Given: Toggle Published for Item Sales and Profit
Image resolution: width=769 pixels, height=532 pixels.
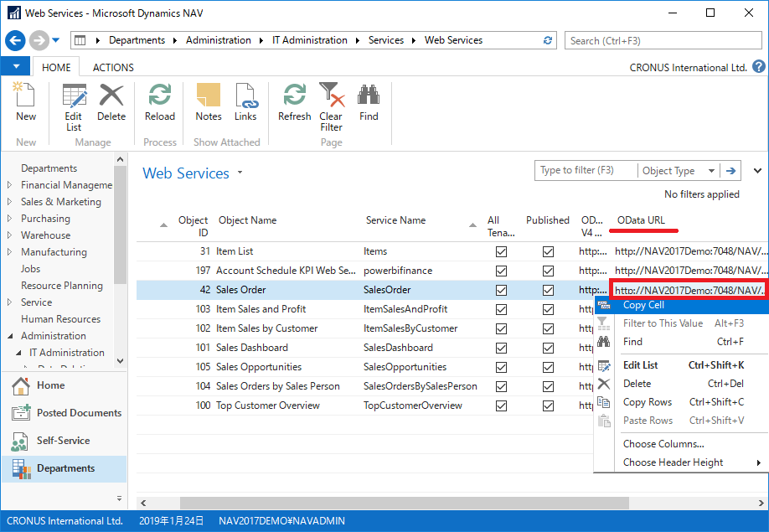Looking at the screenshot, I should (548, 309).
